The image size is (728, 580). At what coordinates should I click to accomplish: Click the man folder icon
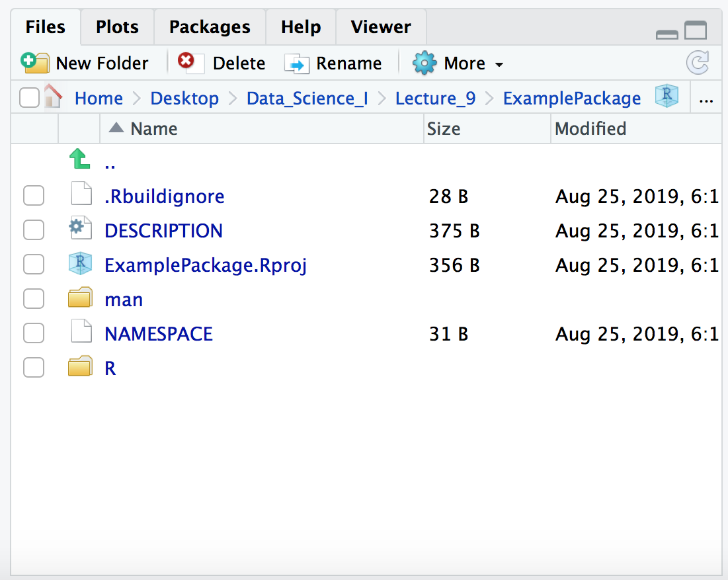pyautogui.click(x=79, y=299)
